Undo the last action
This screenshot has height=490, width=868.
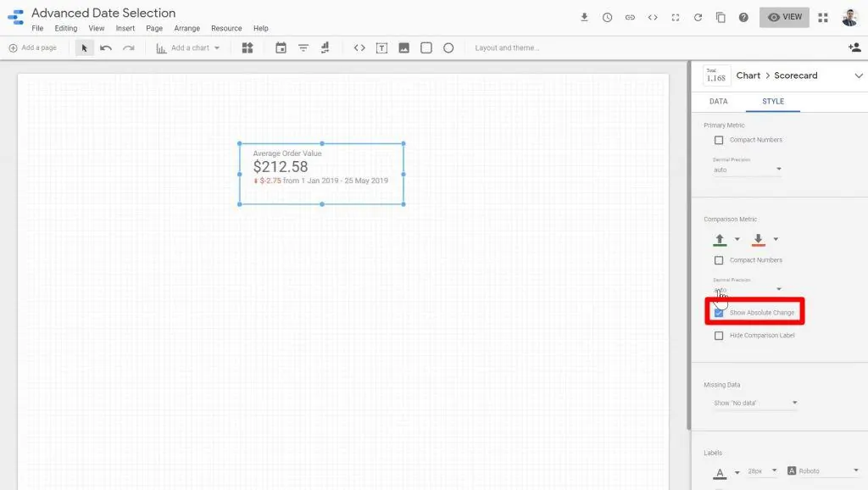[x=103, y=47]
